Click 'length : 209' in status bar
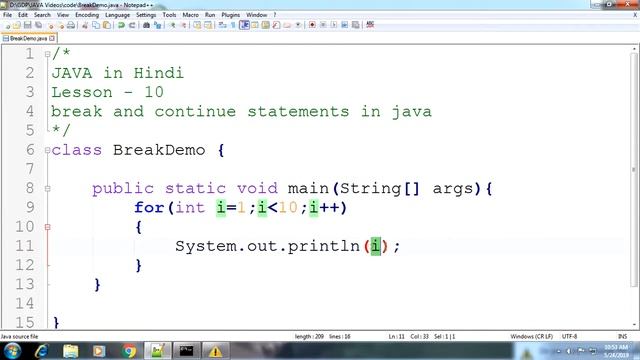640x360 pixels. (309, 336)
